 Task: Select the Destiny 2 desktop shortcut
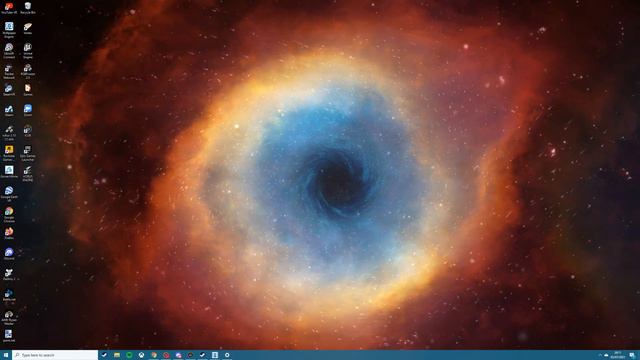pos(9,274)
